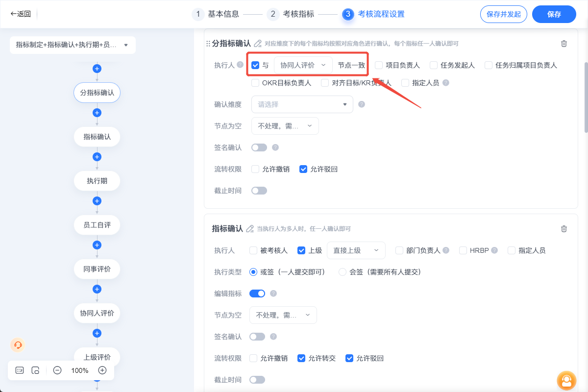The image size is (588, 392).
Task: Open the process template dropdown 指标制定+指标确认+执行期
Action: coord(73,45)
